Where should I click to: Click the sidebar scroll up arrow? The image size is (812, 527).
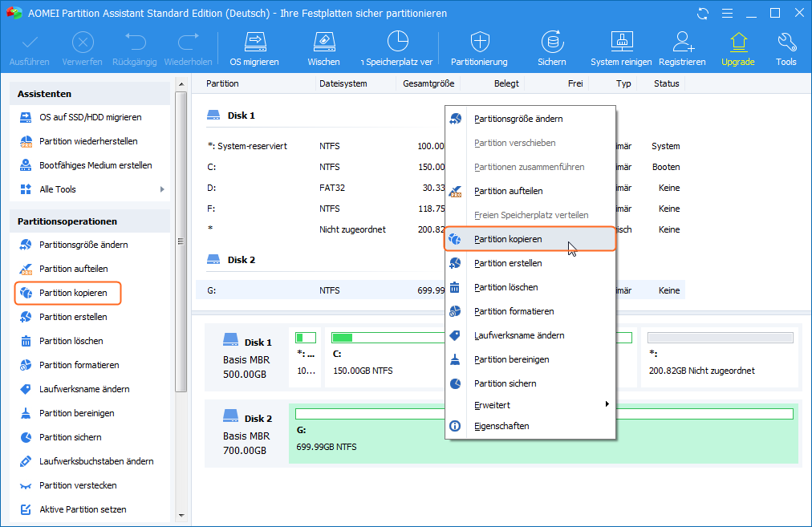coord(181,84)
